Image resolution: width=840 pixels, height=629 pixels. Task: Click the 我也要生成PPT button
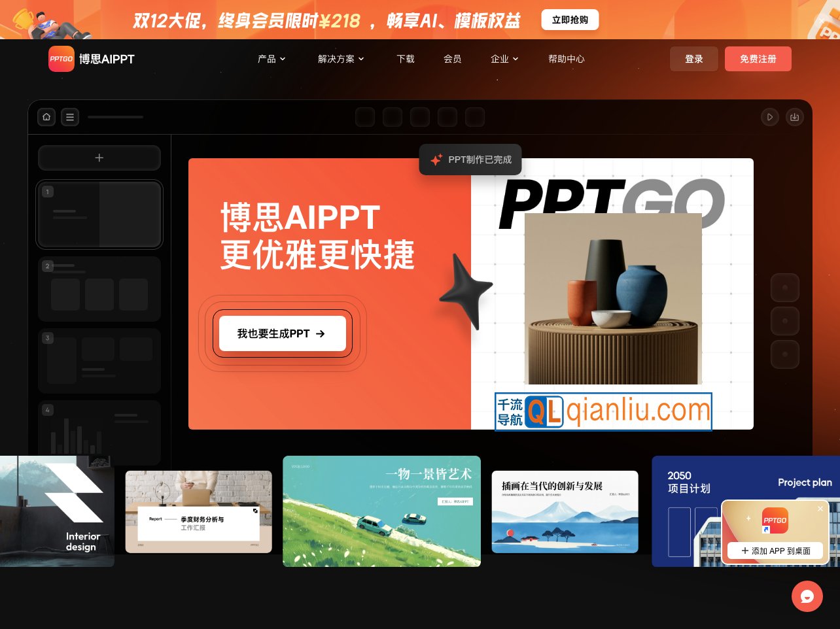[x=281, y=333]
